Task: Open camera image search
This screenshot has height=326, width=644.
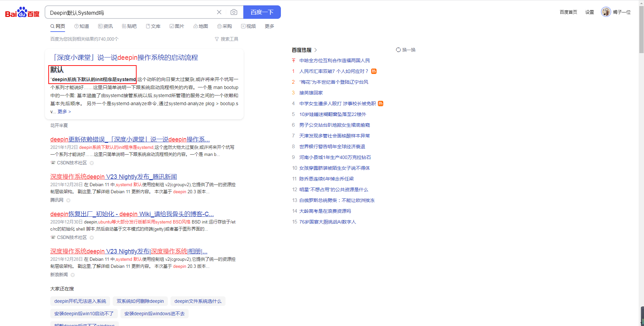Action: 234,12
